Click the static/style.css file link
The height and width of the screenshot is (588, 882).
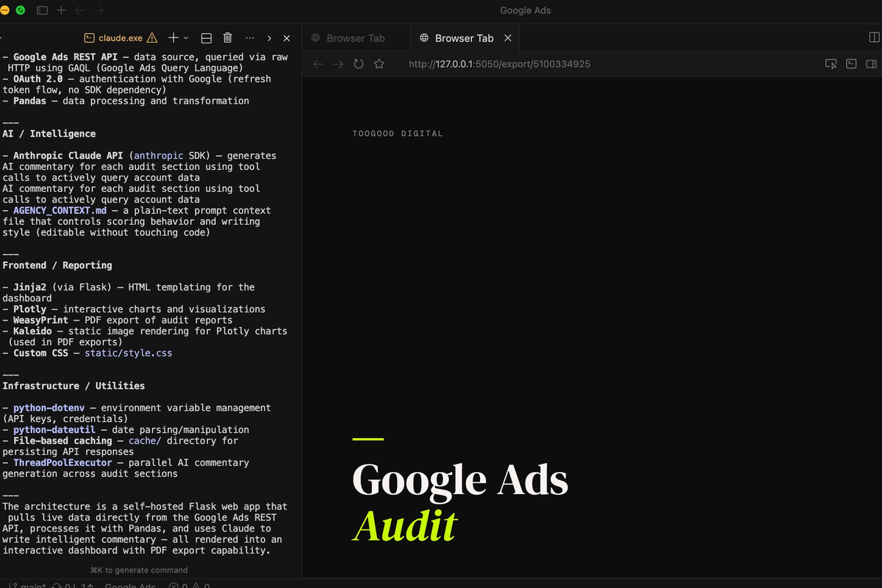[128, 353]
